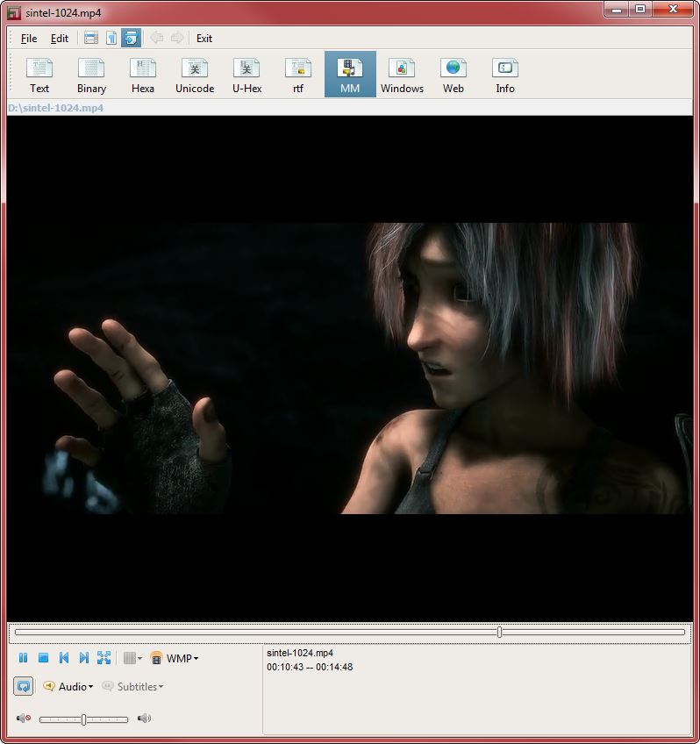Click the grayed forward arrow icon
The width and height of the screenshot is (700, 744).
pyautogui.click(x=177, y=38)
